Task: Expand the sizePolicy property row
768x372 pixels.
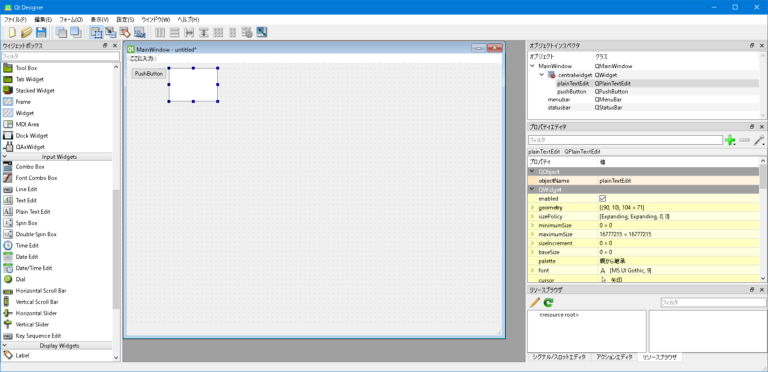Action: point(532,216)
